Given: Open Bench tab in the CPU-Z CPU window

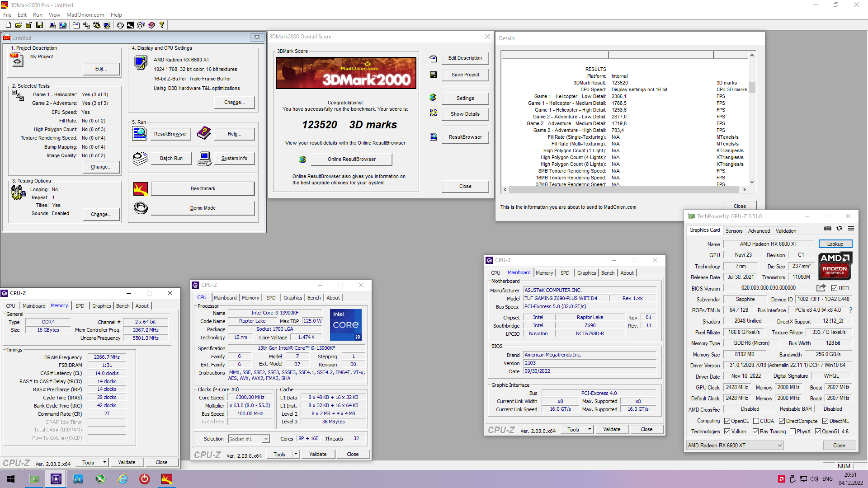Looking at the screenshot, I should pyautogui.click(x=314, y=298).
